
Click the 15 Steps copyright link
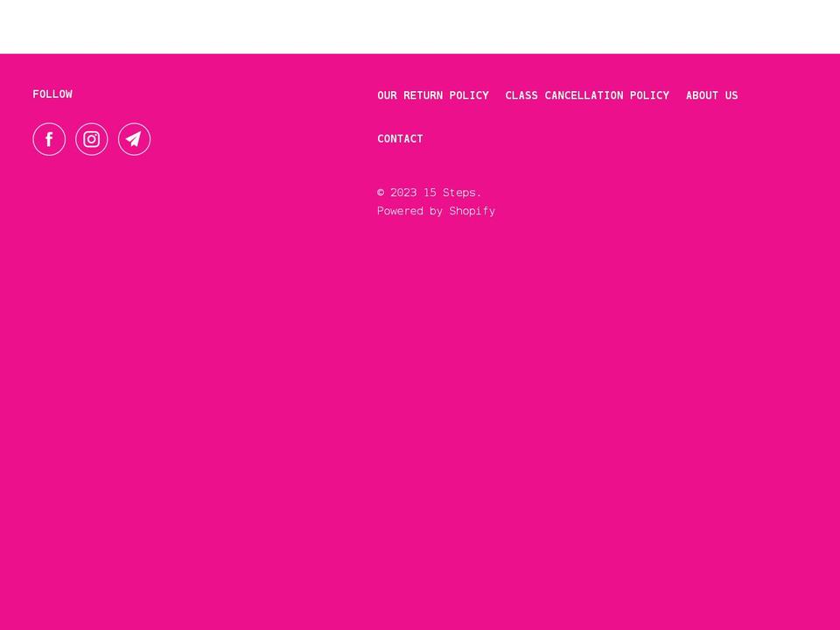tap(449, 192)
